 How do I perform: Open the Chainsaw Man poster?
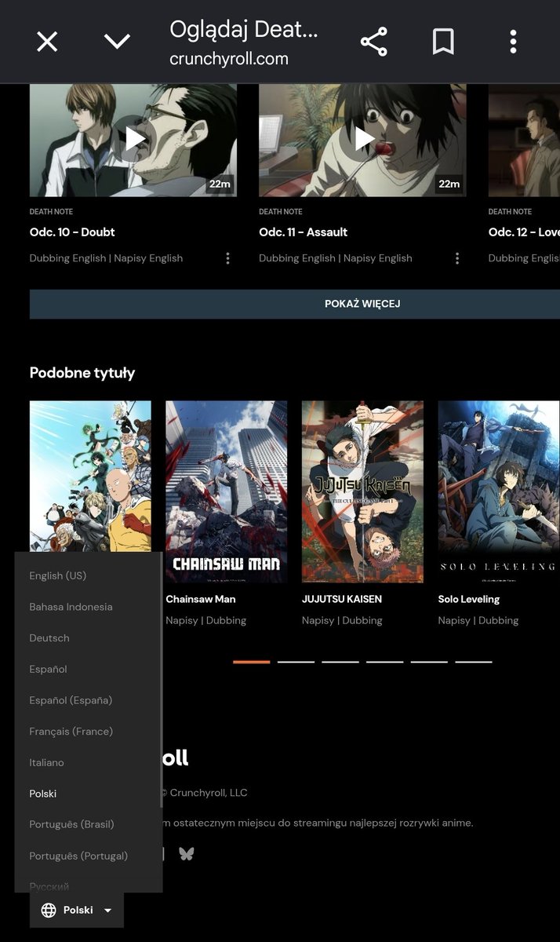[226, 492]
